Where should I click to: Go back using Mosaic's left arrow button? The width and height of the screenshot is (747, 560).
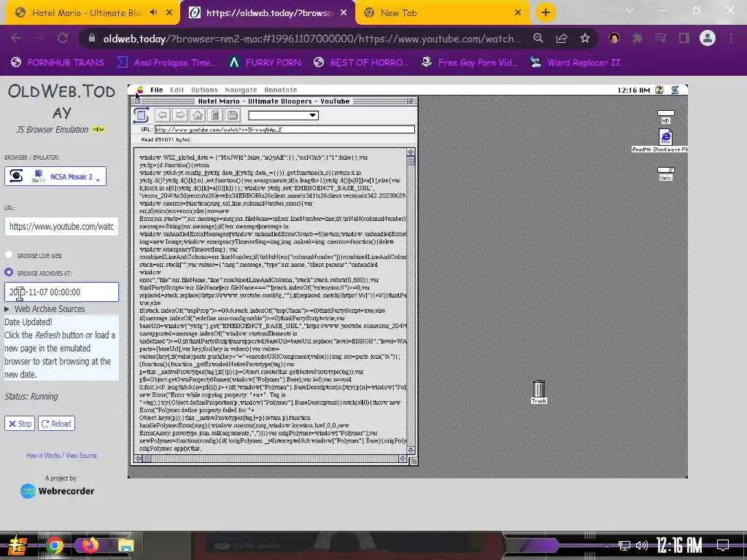point(163,114)
